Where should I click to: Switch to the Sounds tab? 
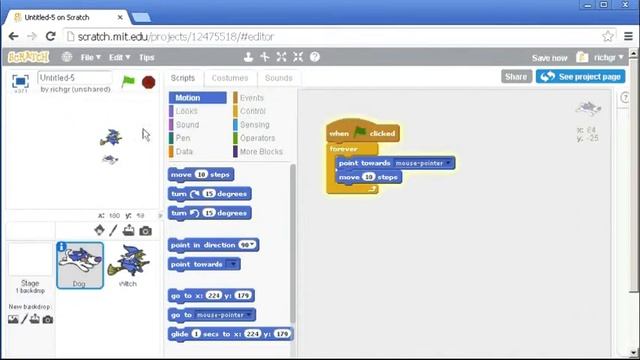click(279, 78)
